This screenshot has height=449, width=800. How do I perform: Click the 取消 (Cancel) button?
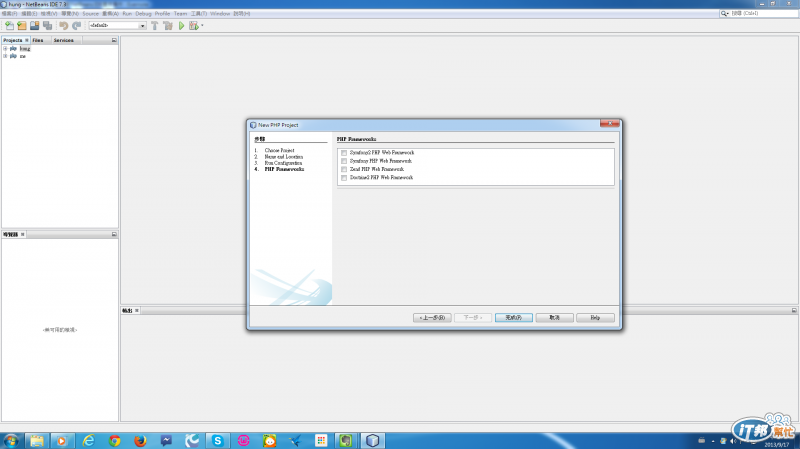[555, 317]
